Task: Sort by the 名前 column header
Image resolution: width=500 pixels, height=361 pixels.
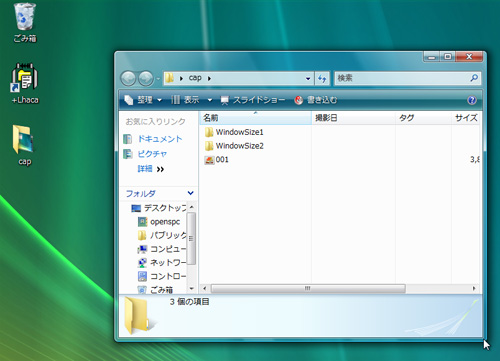Action: [x=255, y=118]
